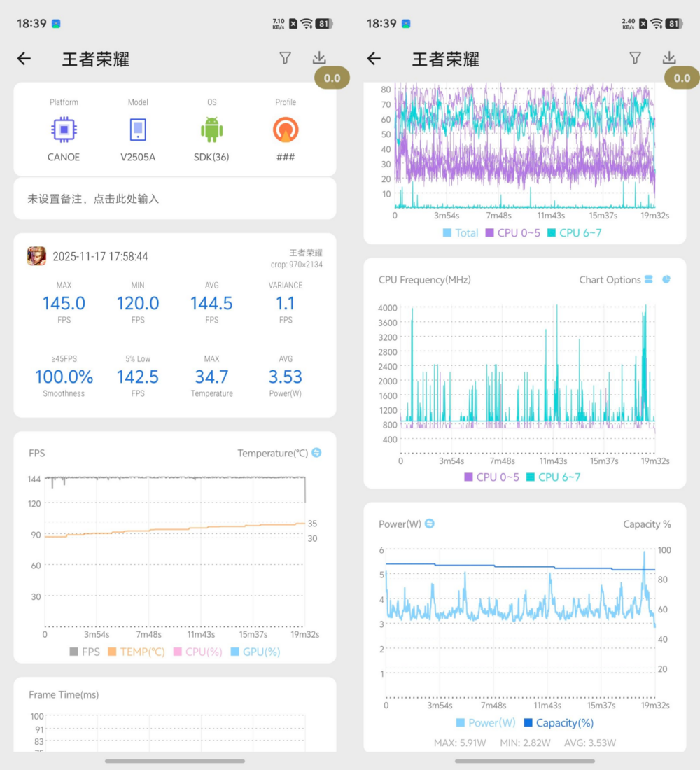Tap the Android SDK(36) OS icon
This screenshot has width=700, height=770.
point(211,129)
